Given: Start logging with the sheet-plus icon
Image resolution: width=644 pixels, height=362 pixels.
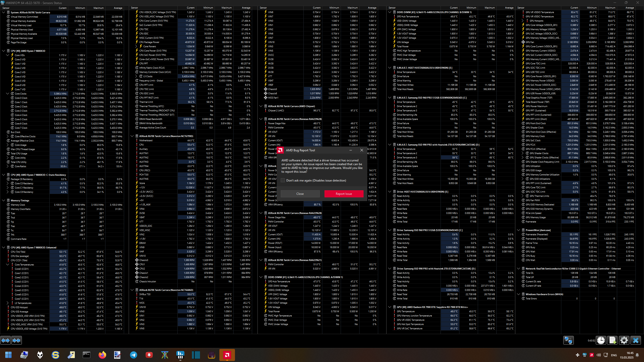Looking at the screenshot, I should click(612, 340).
